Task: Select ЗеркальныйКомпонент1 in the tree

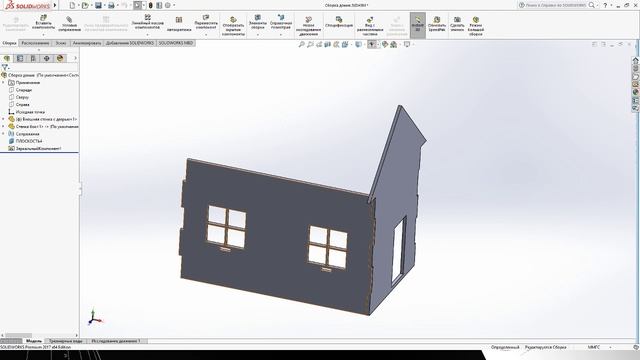Action: point(38,149)
